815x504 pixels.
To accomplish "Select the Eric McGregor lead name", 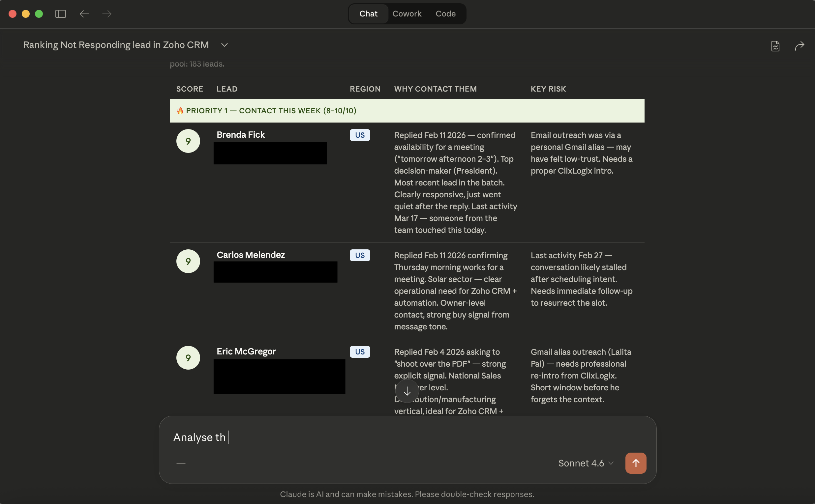I will [x=246, y=351].
